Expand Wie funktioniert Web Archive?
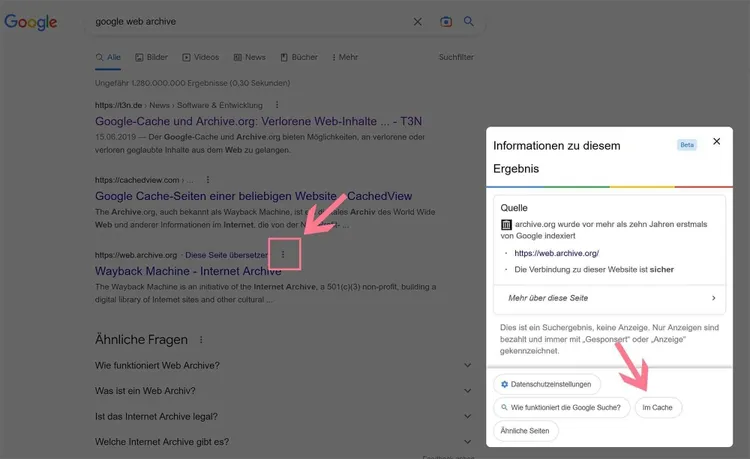This screenshot has width=750, height=459. tap(283, 365)
